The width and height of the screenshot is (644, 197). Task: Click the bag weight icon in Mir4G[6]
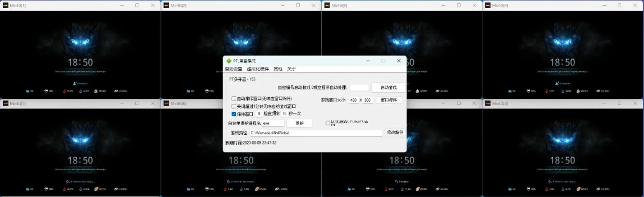click(257, 189)
